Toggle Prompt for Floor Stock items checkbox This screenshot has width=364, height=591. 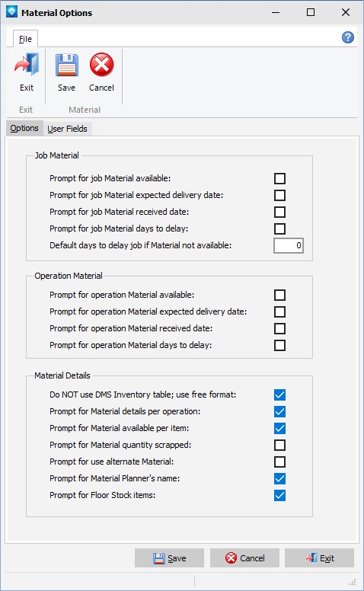click(279, 495)
